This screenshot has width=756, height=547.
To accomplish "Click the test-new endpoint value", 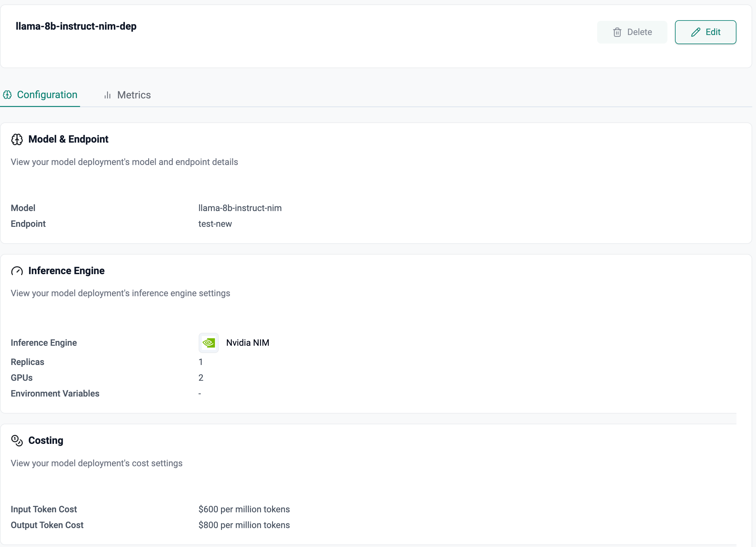I will click(x=215, y=224).
